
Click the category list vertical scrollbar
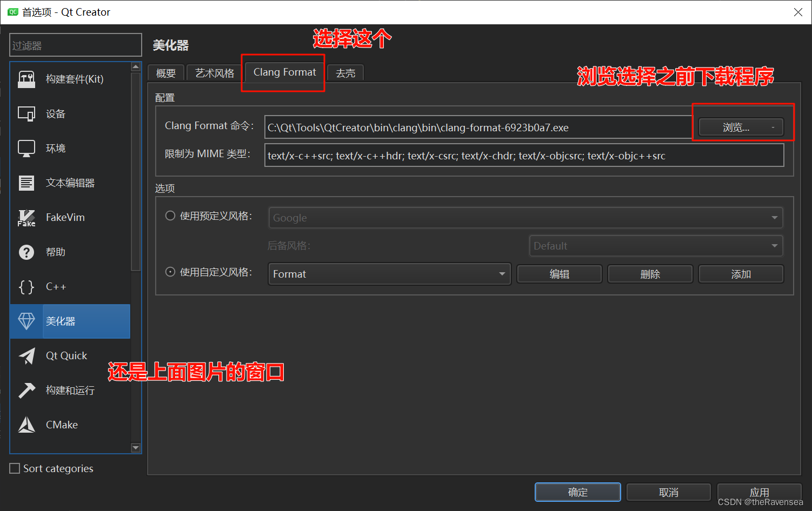[x=136, y=172]
